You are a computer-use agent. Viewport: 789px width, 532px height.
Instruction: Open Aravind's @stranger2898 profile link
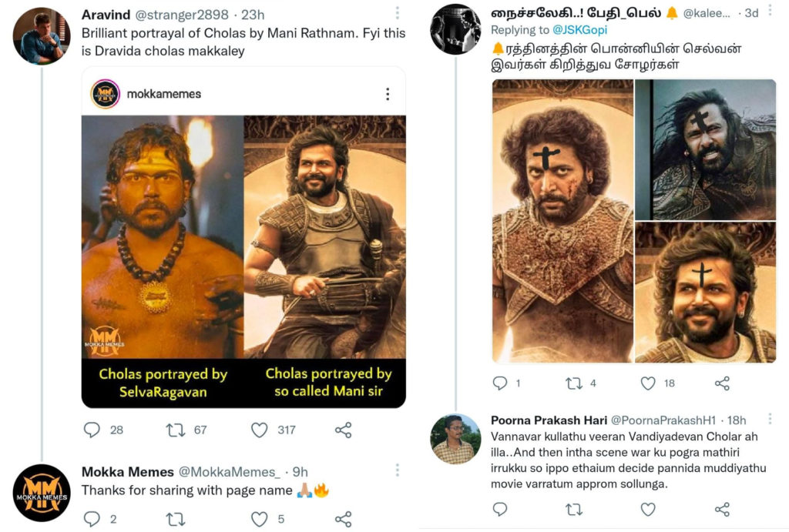(180, 14)
